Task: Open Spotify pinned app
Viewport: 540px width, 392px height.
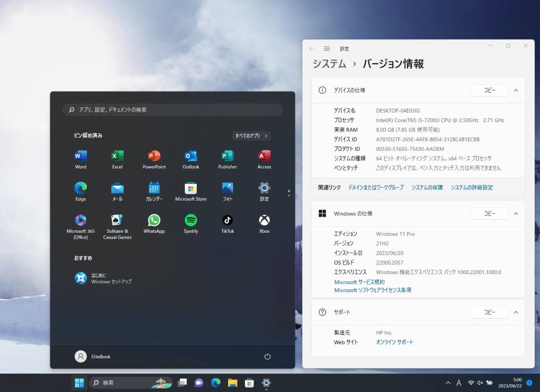Action: pyautogui.click(x=191, y=224)
